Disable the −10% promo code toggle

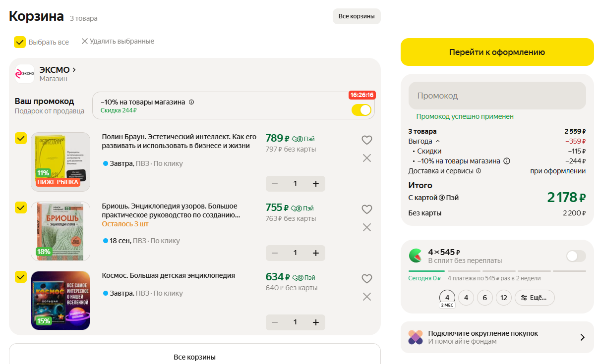361,110
